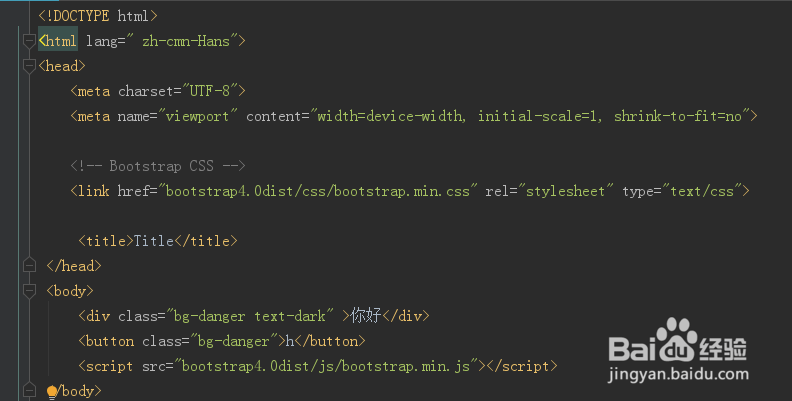Click the jingyan.baidu.com watermark link
The image size is (792, 401).
coord(678,374)
